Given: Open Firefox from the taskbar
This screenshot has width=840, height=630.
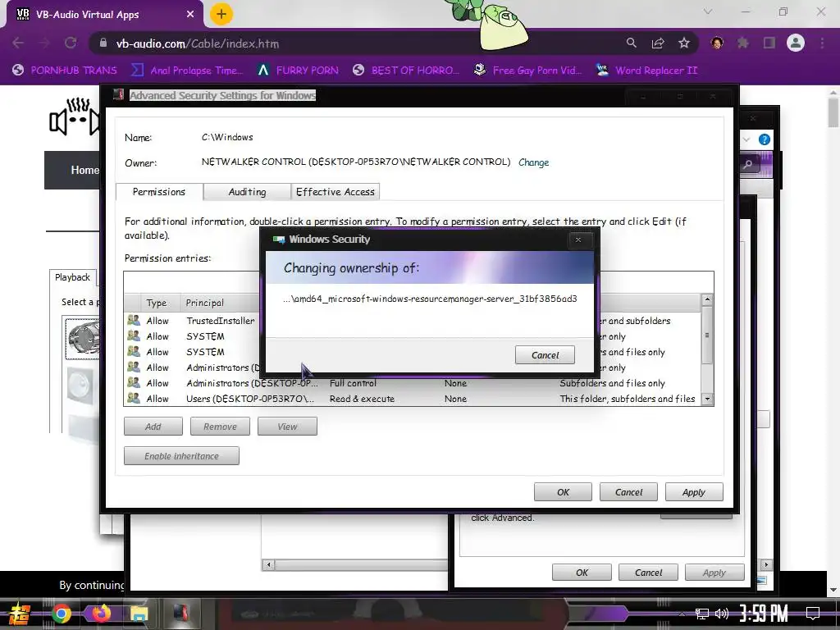Looking at the screenshot, I should click(100, 614).
